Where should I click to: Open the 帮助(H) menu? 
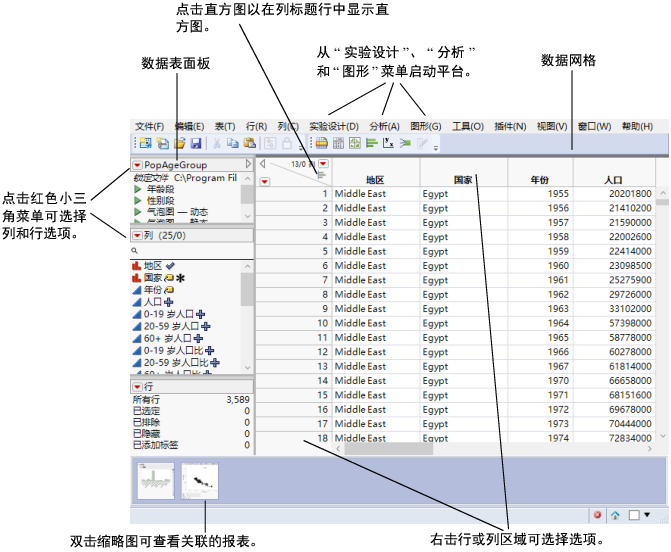(x=637, y=127)
